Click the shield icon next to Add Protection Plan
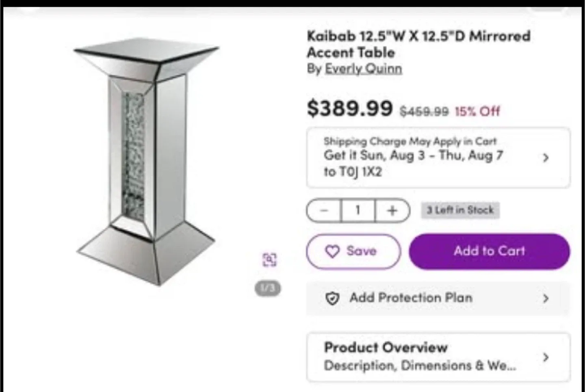The image size is (585, 392). tap(333, 298)
